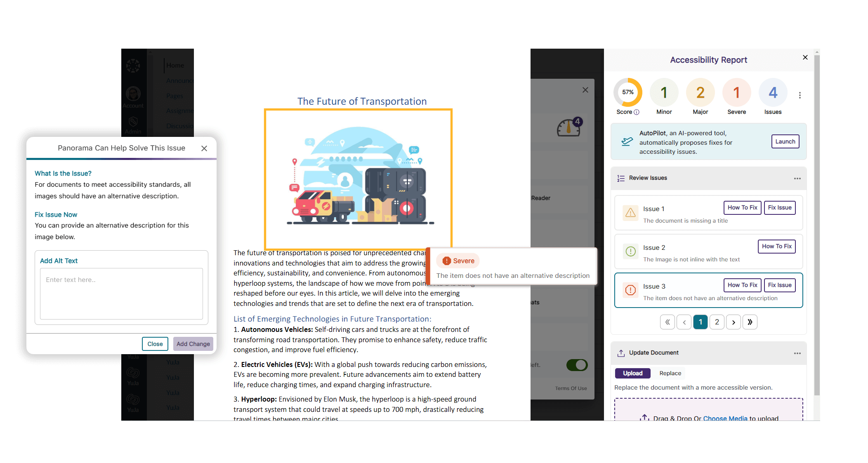The image size is (868, 463).
Task: Select the Upload tab in Update Document
Action: (x=632, y=373)
